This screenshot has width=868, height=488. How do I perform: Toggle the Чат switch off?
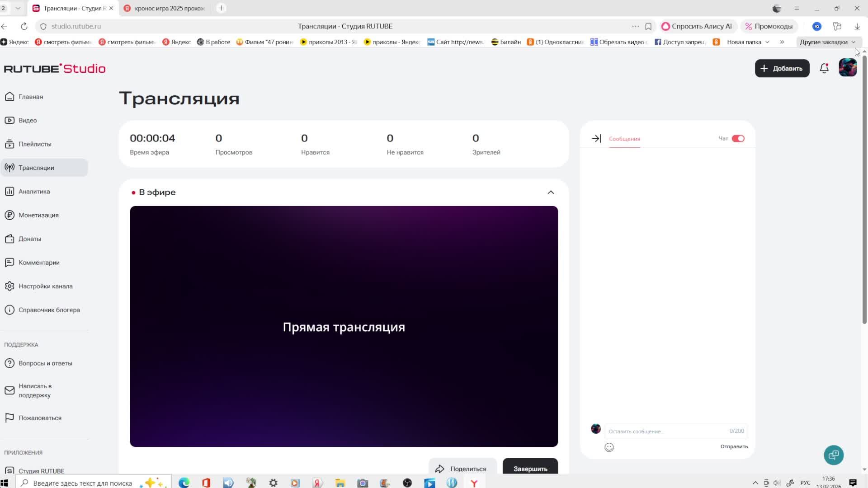click(738, 139)
